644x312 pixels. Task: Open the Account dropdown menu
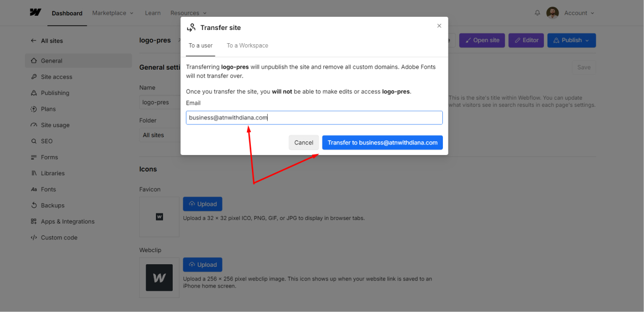(x=579, y=13)
